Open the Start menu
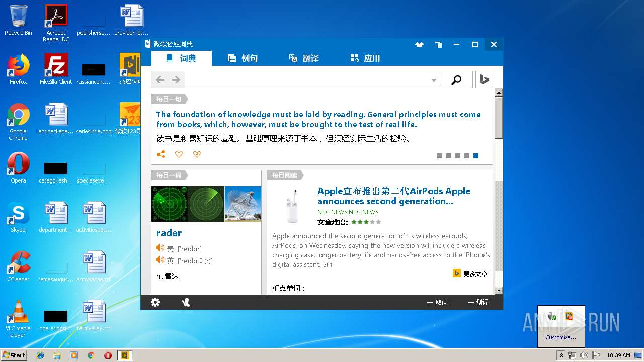This screenshot has height=362, width=644. tap(14, 355)
